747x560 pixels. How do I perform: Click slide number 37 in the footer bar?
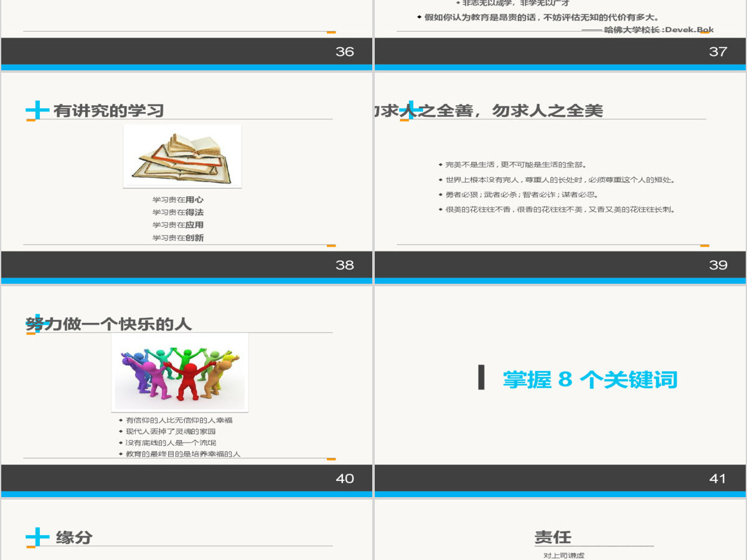tap(718, 52)
